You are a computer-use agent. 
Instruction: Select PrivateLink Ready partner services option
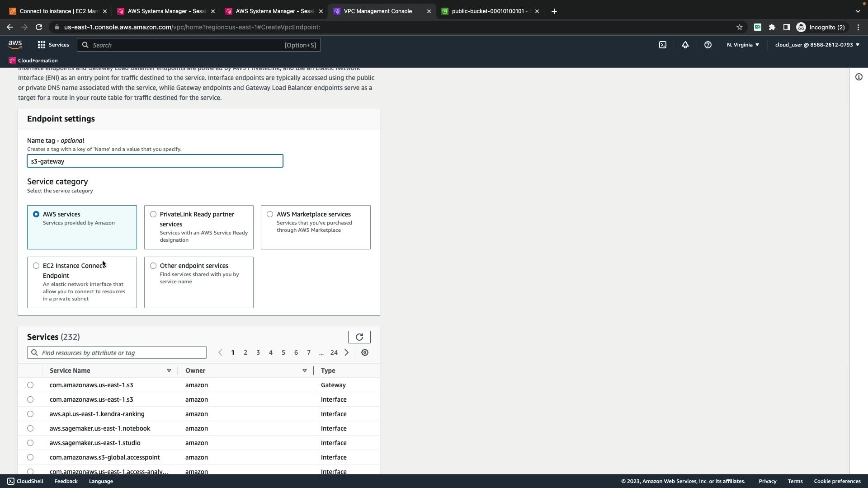coord(153,214)
